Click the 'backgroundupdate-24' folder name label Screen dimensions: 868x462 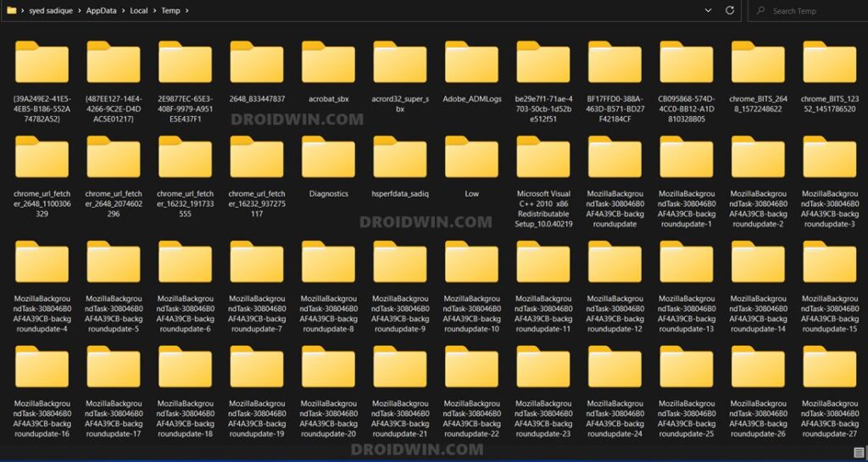point(615,419)
